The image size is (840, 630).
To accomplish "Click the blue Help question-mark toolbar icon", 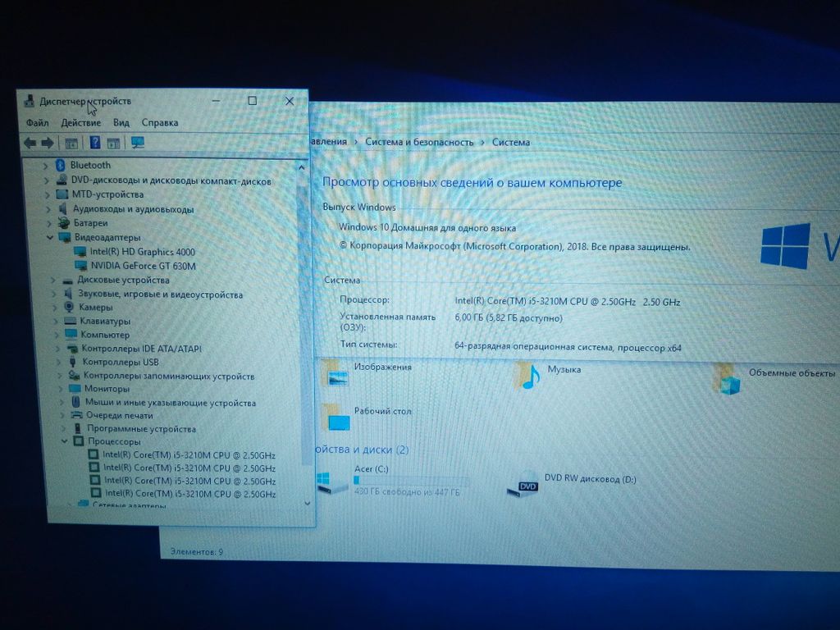I will point(95,143).
